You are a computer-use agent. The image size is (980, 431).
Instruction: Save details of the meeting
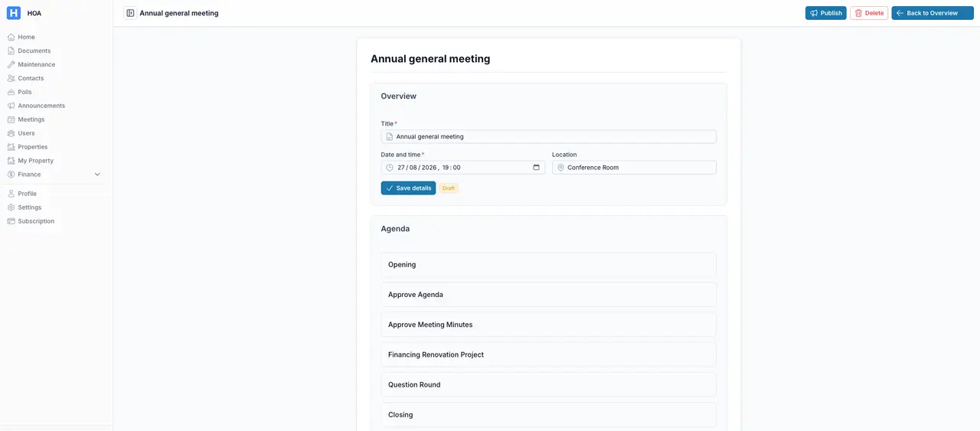tap(408, 188)
